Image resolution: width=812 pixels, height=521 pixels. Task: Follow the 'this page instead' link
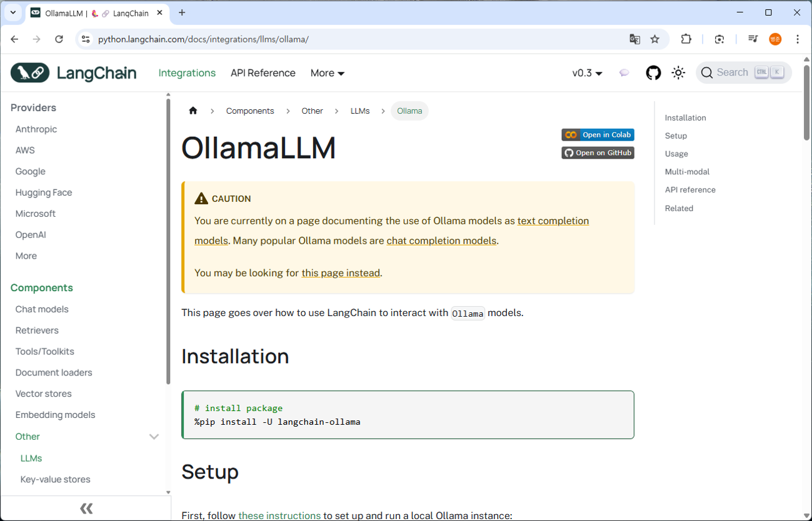[341, 273]
